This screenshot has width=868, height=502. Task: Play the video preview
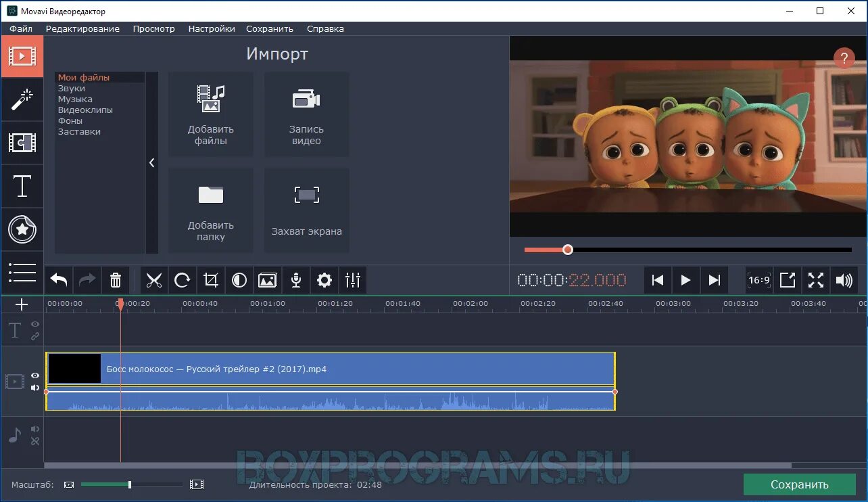tap(685, 280)
